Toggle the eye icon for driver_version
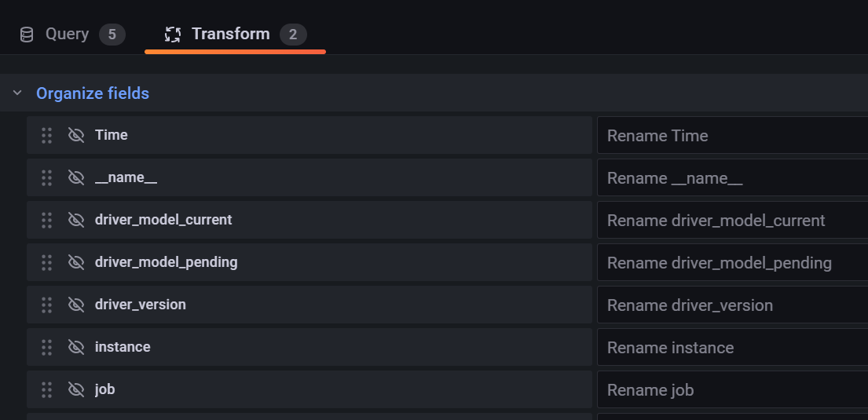Screen dimensions: 868x420 (x=76, y=305)
